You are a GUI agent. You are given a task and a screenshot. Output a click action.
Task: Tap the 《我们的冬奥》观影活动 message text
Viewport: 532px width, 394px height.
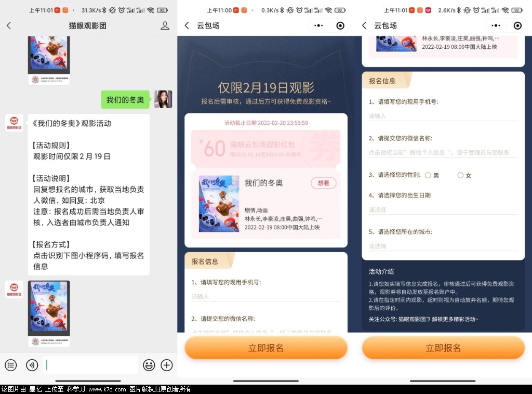click(71, 124)
